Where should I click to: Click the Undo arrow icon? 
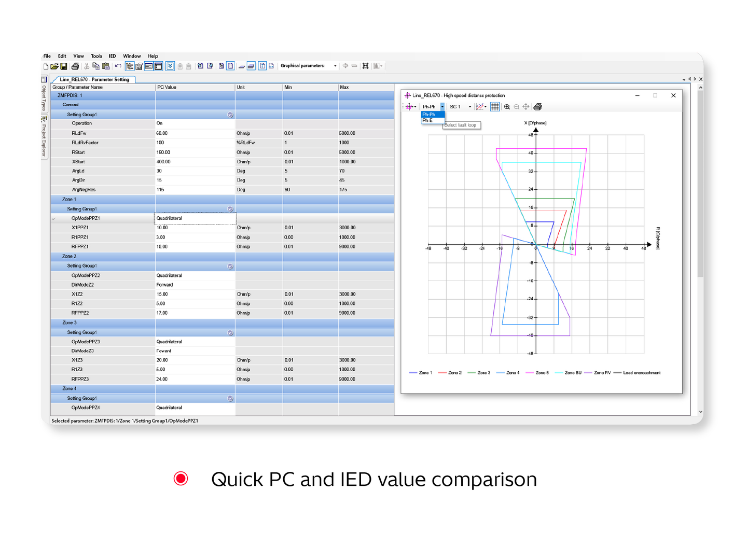click(118, 66)
